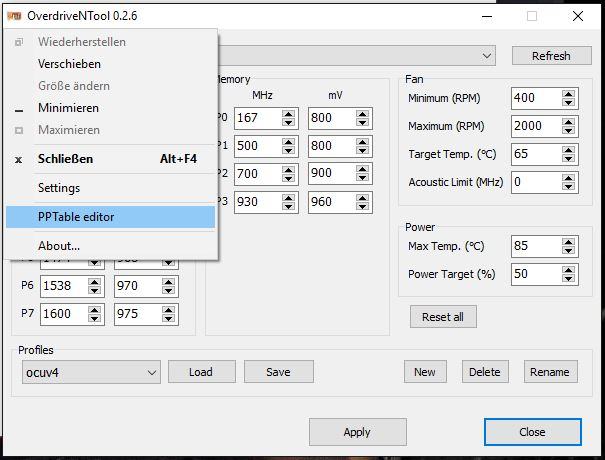Viewport: 605px width, 460px height.
Task: Select About... in the system menu
Action: 110,246
